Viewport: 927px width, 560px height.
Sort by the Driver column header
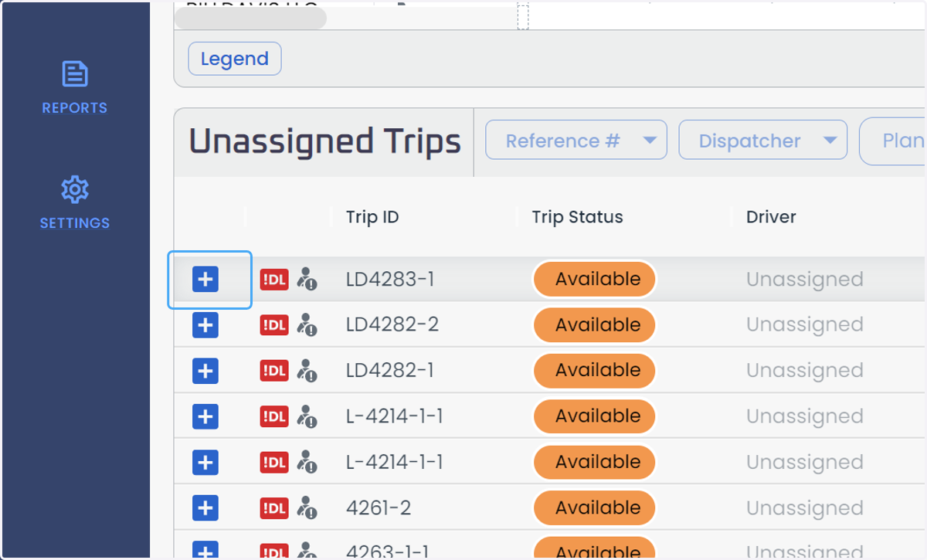point(771,217)
